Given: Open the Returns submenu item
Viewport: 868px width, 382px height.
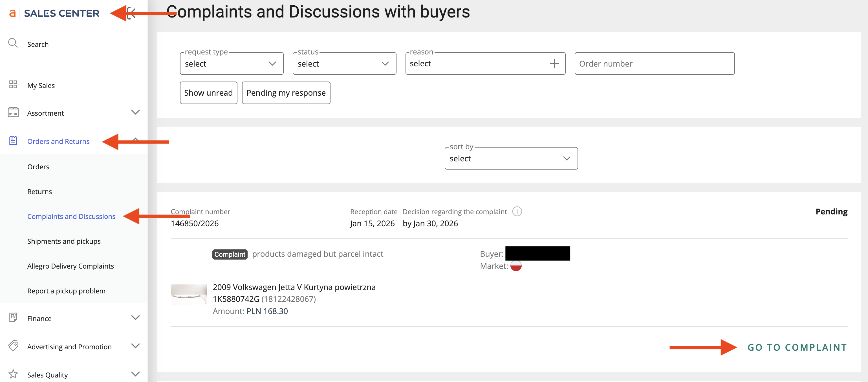Looking at the screenshot, I should click(39, 192).
